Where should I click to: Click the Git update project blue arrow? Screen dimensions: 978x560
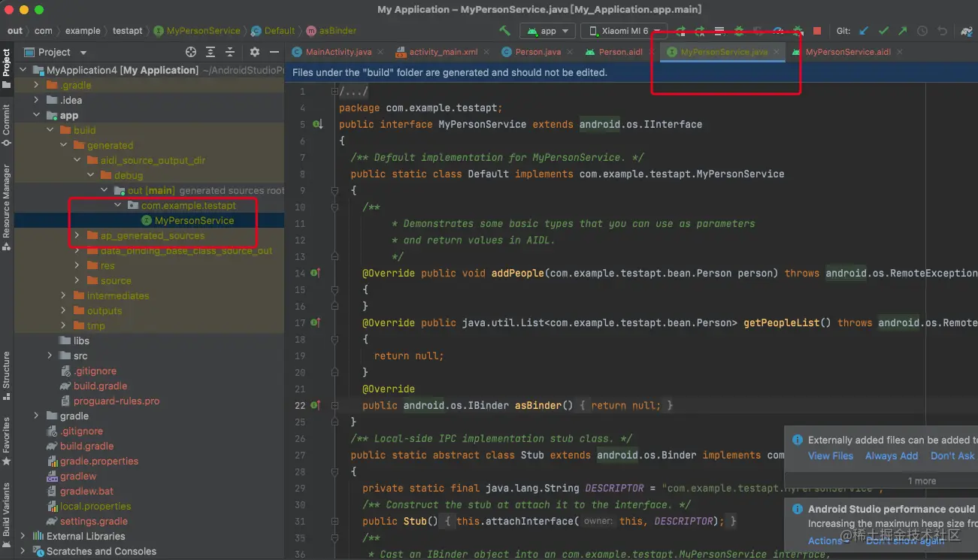[x=864, y=31]
